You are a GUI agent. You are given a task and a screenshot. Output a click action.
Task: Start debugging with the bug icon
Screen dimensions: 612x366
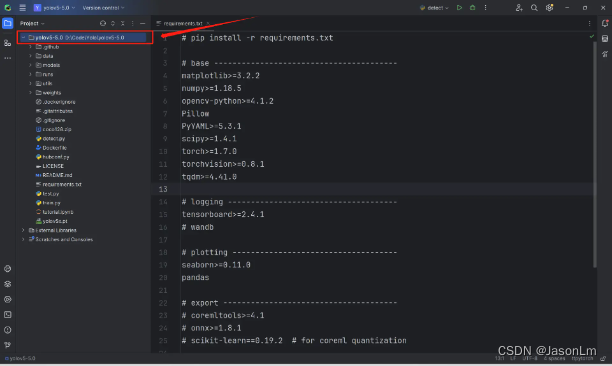click(x=472, y=8)
